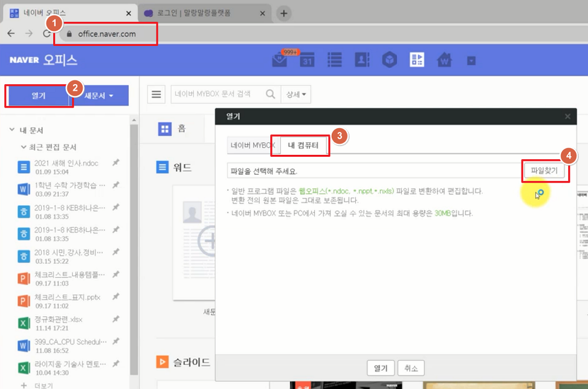
Task: Click the office.naver.com address bar
Action: [107, 34]
